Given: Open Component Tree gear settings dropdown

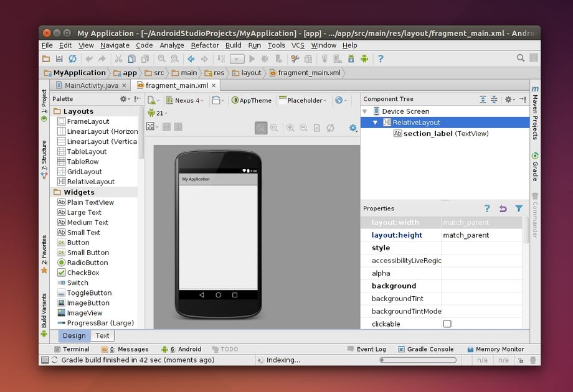Looking at the screenshot, I should (509, 100).
